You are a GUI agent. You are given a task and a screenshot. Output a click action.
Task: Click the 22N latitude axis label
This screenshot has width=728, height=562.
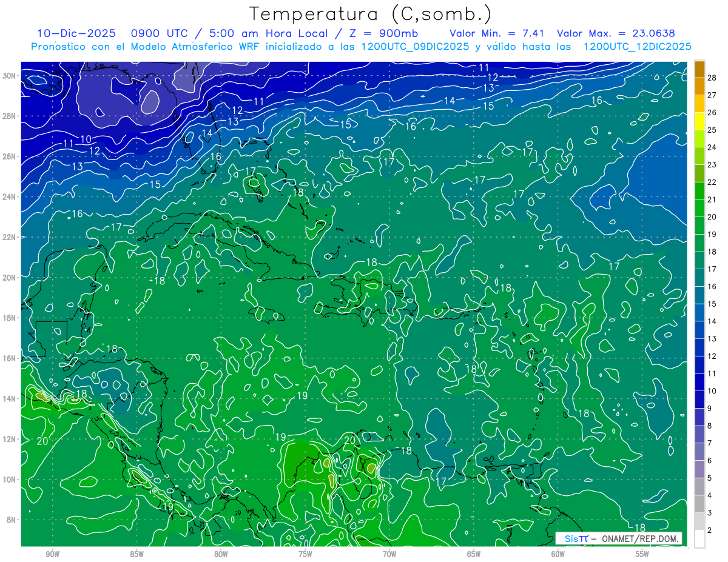pos(9,237)
